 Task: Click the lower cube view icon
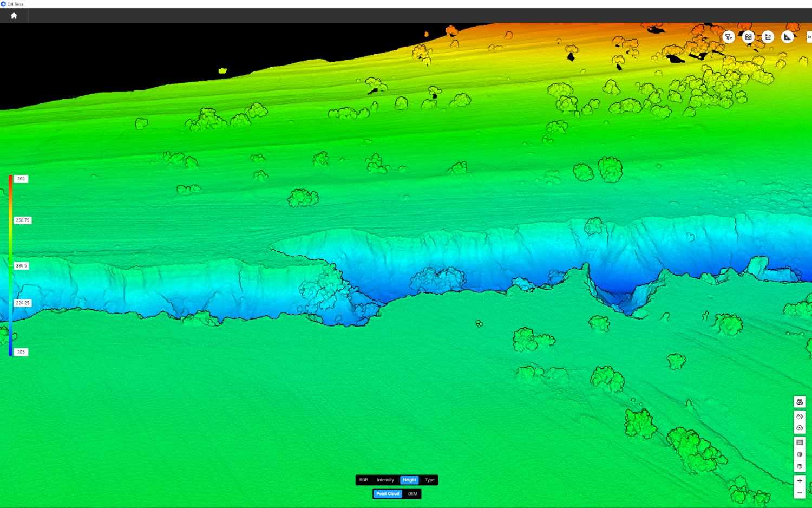click(800, 466)
